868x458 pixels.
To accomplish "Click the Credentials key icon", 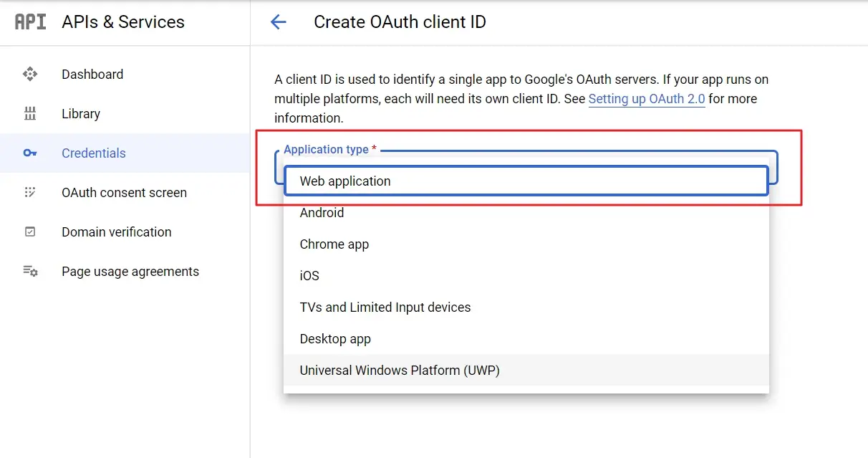I will click(29, 153).
